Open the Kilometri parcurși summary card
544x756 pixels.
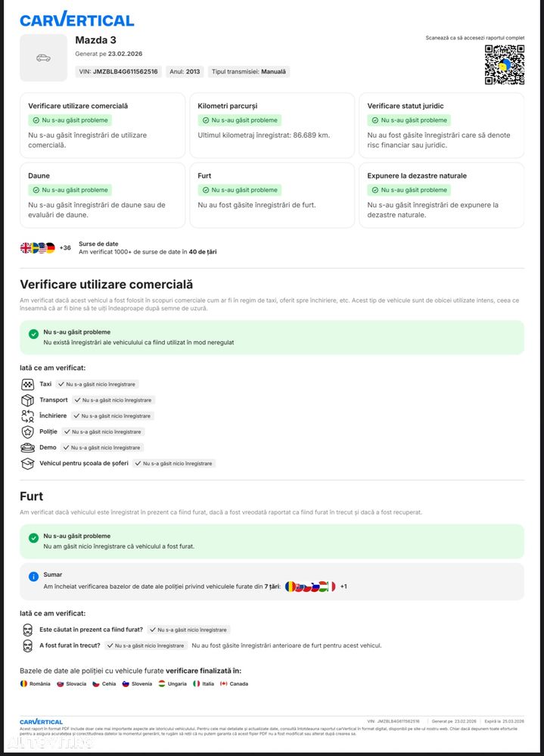(x=272, y=126)
